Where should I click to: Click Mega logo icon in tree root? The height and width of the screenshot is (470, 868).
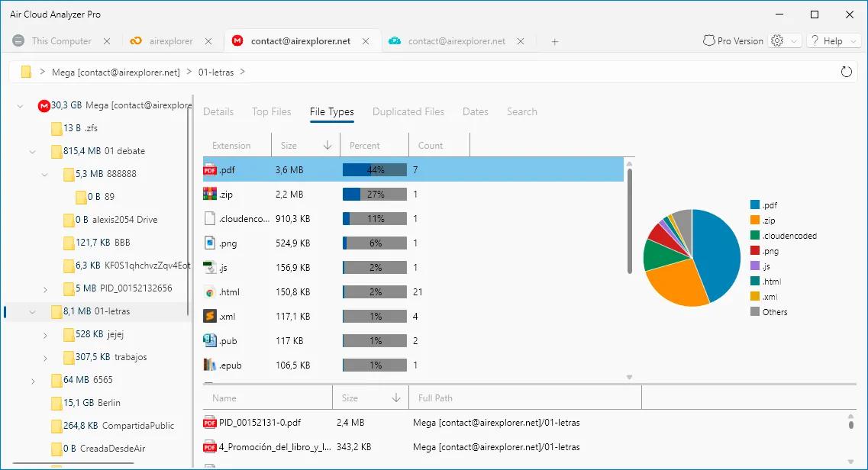tap(44, 105)
